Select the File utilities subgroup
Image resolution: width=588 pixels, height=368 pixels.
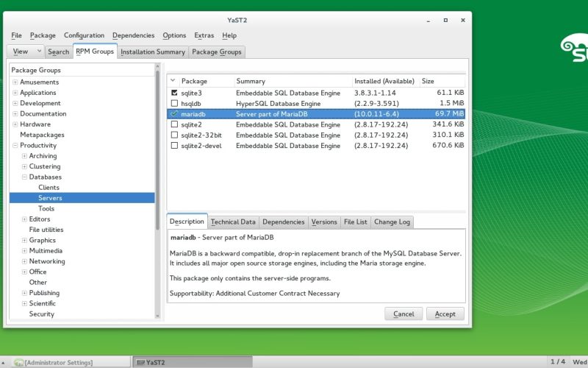[46, 230]
